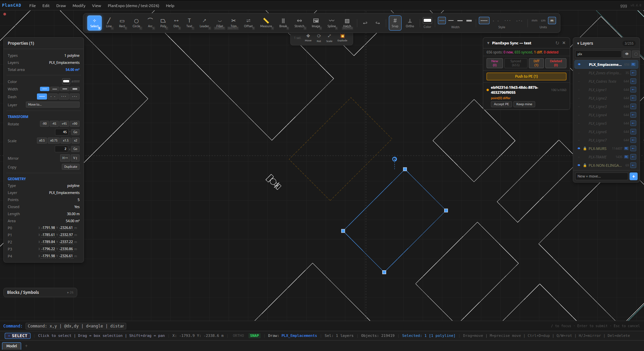The height and width of the screenshot is (351, 644).
Task: Click the white color swatch in Properties
Action: (x=66, y=81)
